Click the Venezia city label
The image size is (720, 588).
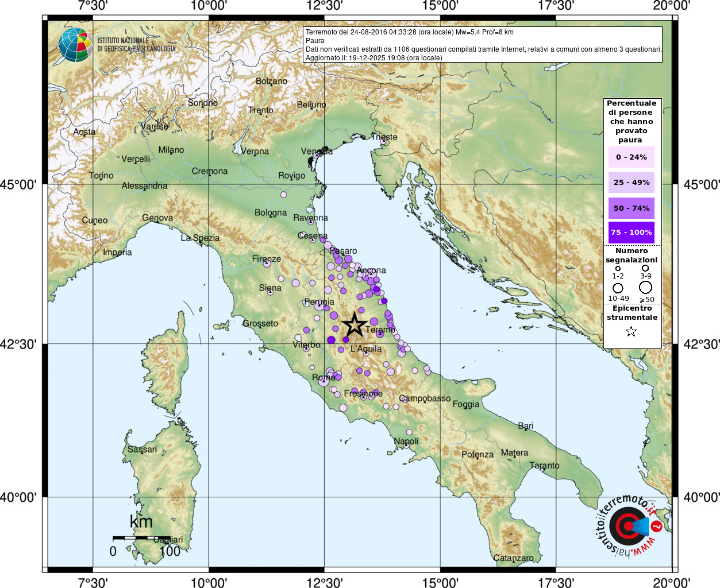point(317,151)
